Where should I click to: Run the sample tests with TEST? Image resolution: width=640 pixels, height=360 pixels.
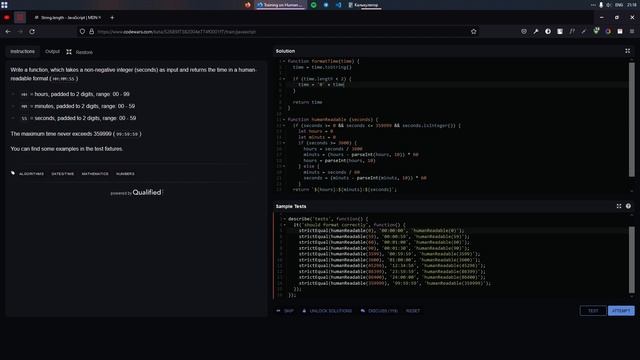(x=593, y=311)
